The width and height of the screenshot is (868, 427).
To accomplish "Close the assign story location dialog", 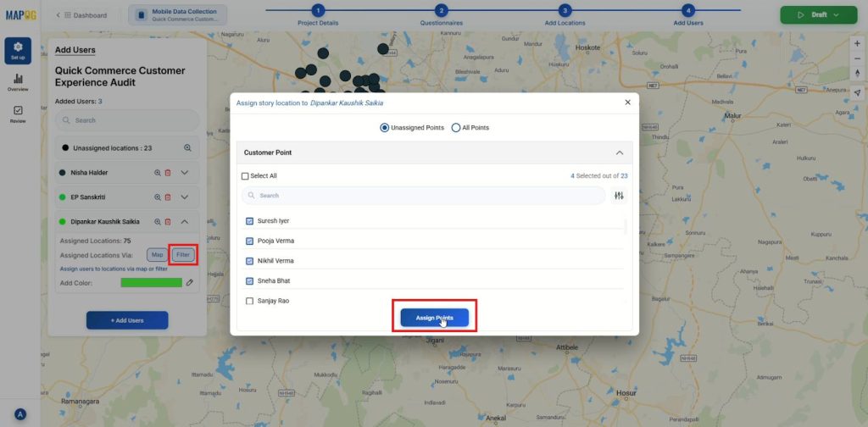I will tap(628, 103).
